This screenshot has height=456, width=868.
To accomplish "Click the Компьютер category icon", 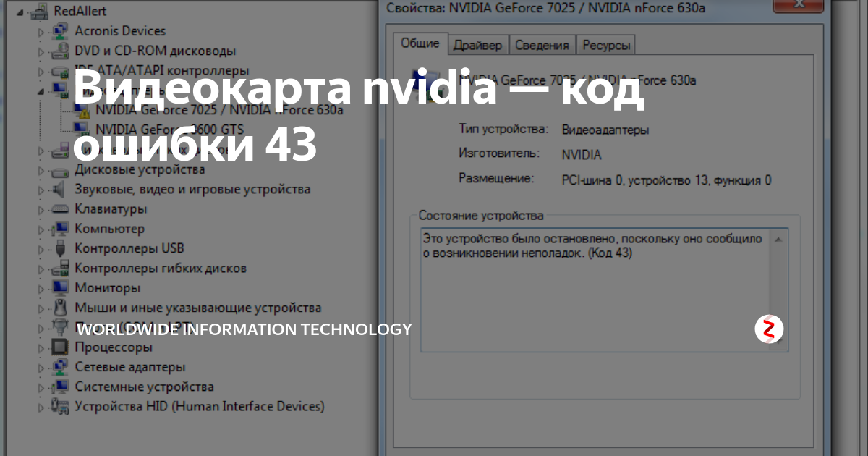I will 61,229.
